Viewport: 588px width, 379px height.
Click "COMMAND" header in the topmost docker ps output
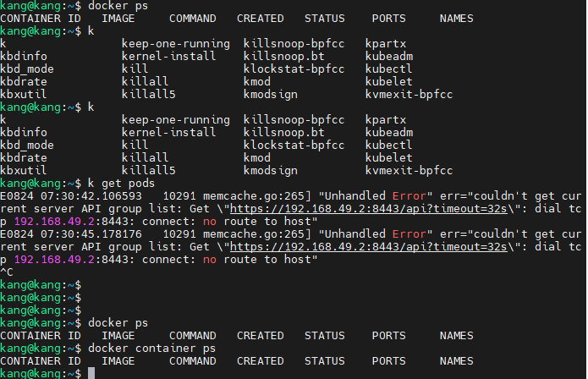193,19
